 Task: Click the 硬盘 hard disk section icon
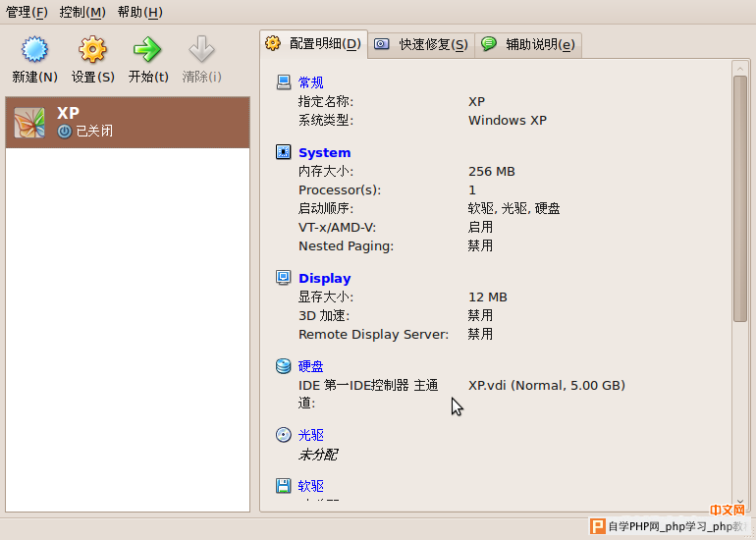click(284, 366)
